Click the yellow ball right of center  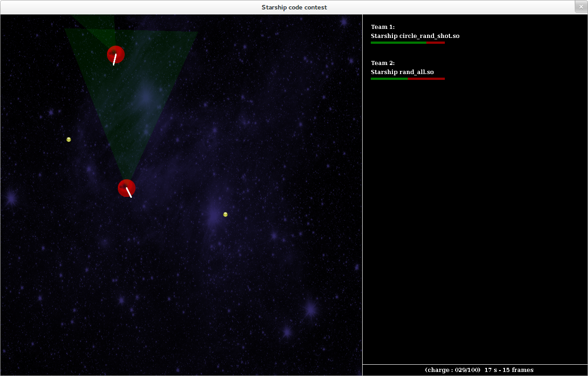pos(225,214)
